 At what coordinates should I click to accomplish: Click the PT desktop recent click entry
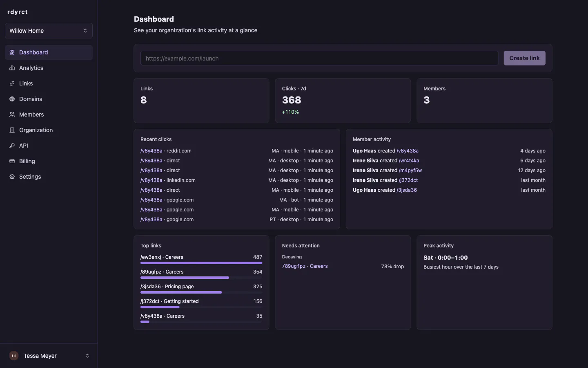[237, 220]
